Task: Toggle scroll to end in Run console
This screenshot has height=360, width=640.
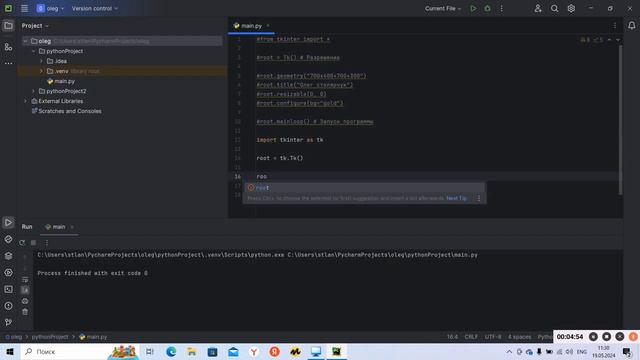Action: tap(25, 290)
